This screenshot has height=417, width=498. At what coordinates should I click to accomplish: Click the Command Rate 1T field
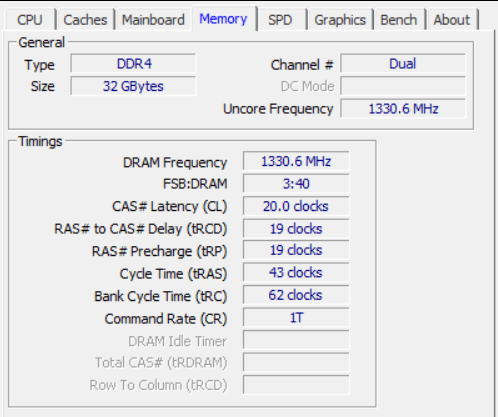point(296,317)
